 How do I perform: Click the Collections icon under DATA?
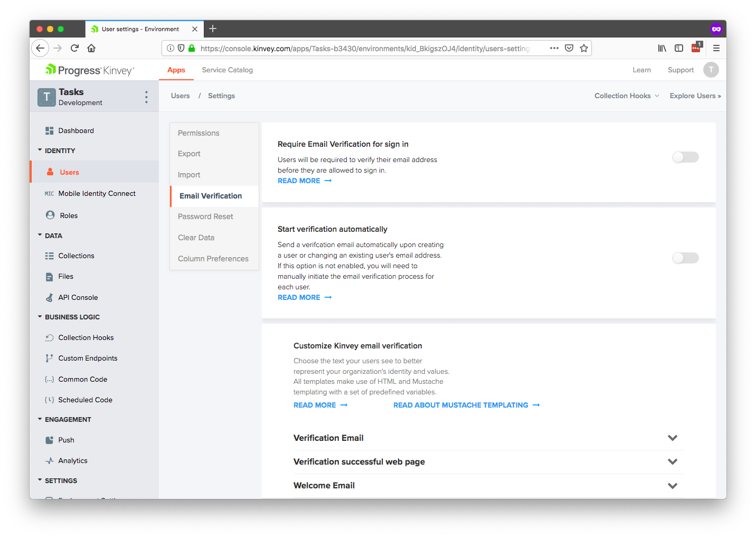(49, 256)
